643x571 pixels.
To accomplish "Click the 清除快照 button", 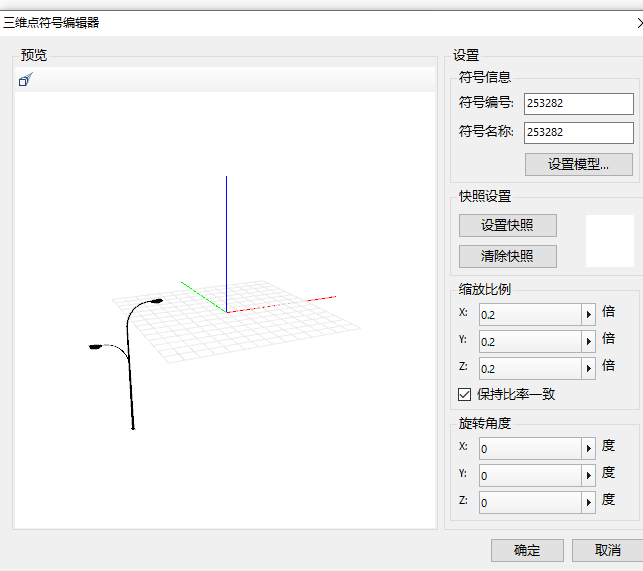I will coord(508,256).
